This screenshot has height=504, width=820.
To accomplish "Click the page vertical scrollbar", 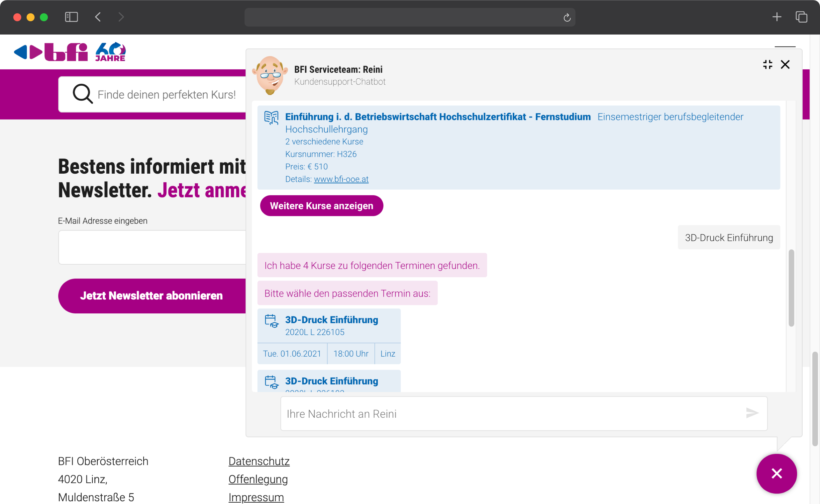I will tap(814, 398).
